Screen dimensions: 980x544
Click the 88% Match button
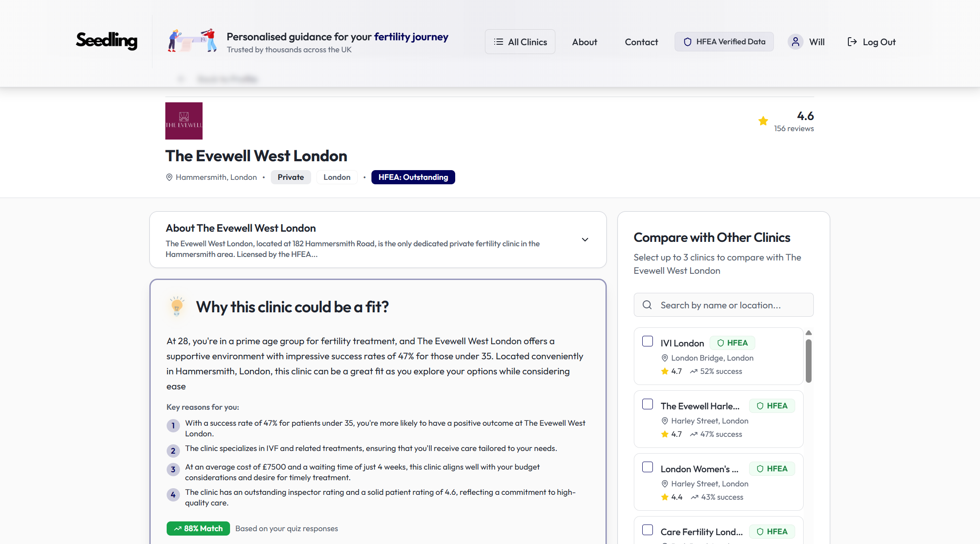(198, 528)
